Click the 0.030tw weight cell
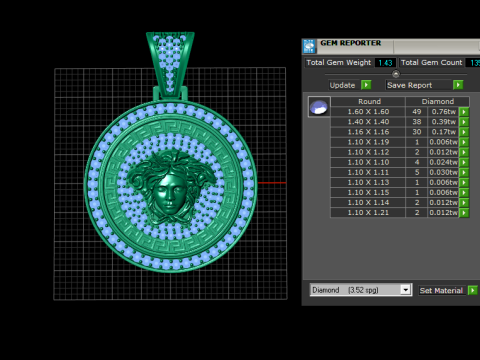This screenshot has width=480, height=360. (x=443, y=172)
